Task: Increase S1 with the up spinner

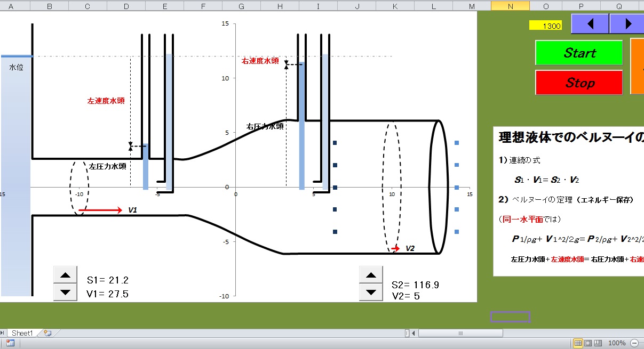Action: tap(65, 275)
